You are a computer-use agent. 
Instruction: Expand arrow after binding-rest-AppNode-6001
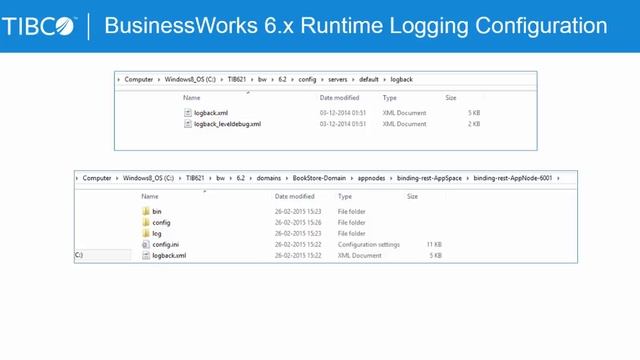558,178
